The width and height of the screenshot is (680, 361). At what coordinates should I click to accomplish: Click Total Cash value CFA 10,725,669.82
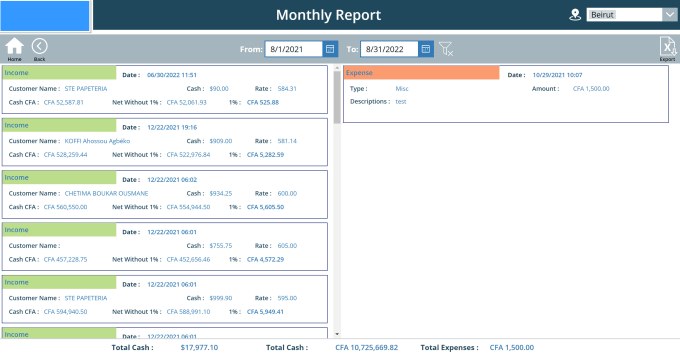tap(366, 348)
